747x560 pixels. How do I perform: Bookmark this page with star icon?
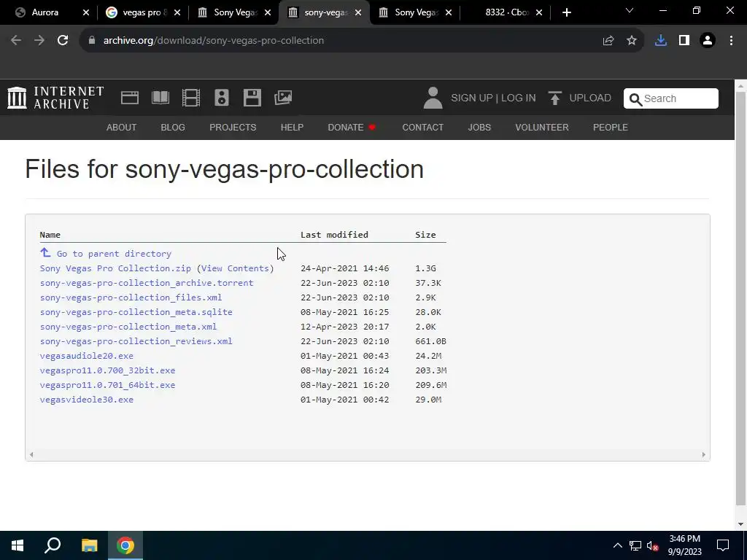tap(632, 41)
